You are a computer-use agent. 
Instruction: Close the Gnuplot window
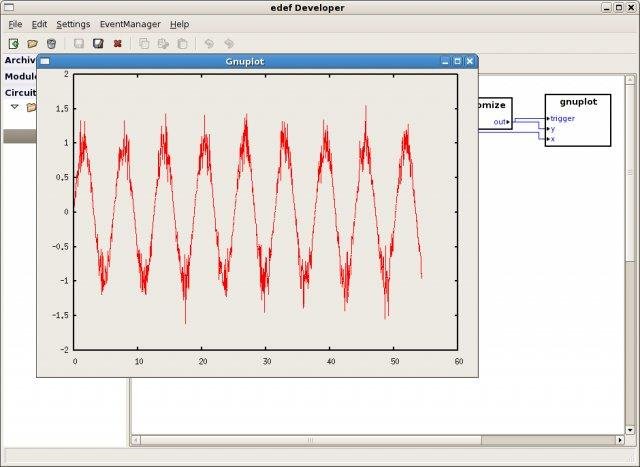click(x=470, y=61)
